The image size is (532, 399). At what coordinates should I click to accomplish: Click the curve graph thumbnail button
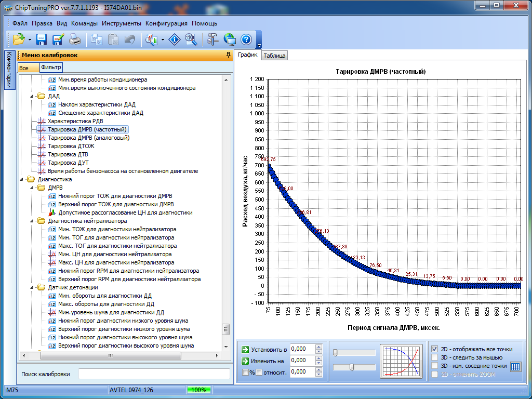point(402,361)
